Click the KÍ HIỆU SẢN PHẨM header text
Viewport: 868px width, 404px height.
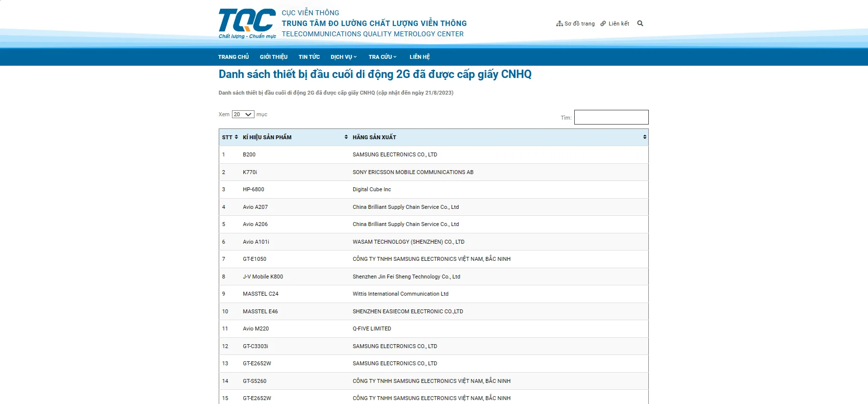267,137
